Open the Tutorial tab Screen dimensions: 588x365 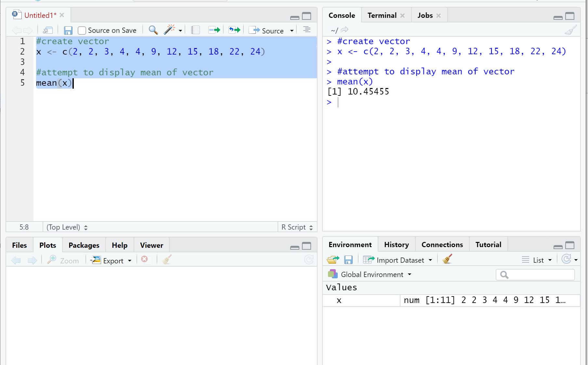coord(488,245)
